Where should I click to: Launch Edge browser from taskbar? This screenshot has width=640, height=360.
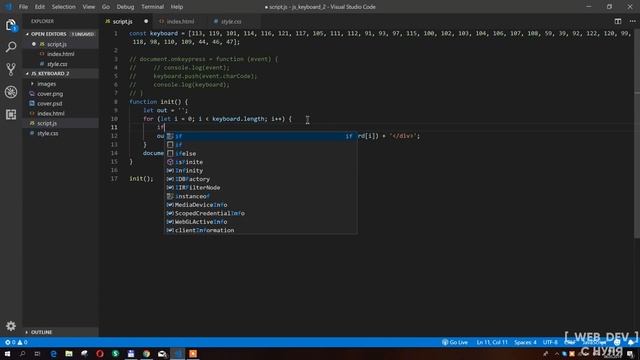tap(53, 353)
